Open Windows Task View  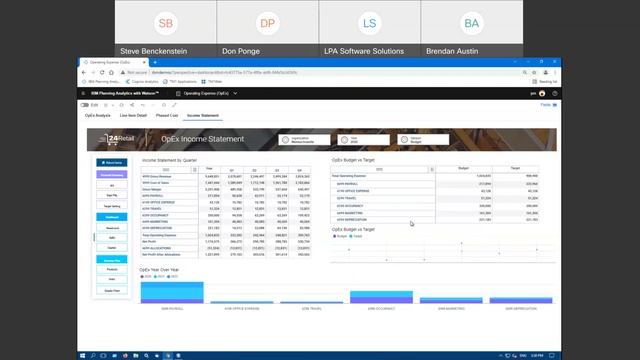(x=103, y=356)
